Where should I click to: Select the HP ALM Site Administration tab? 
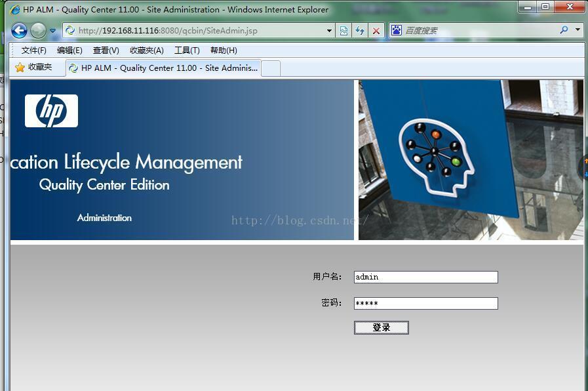click(163, 68)
